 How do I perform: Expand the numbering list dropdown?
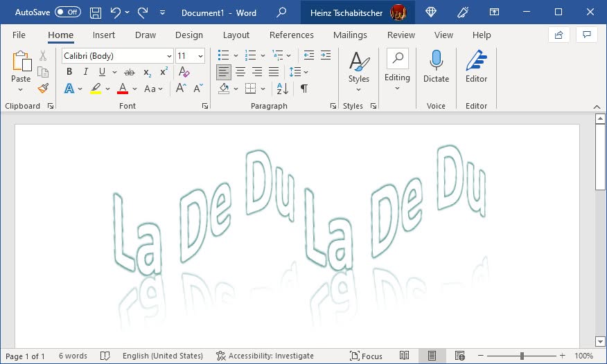coord(263,55)
